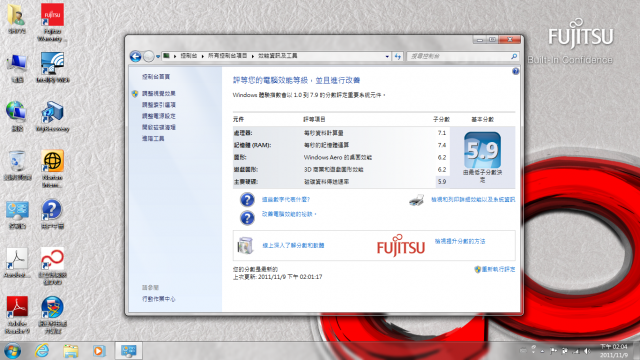This screenshot has width=640, height=360.
Task: Click software box icon beside online link
Action: coord(245,245)
